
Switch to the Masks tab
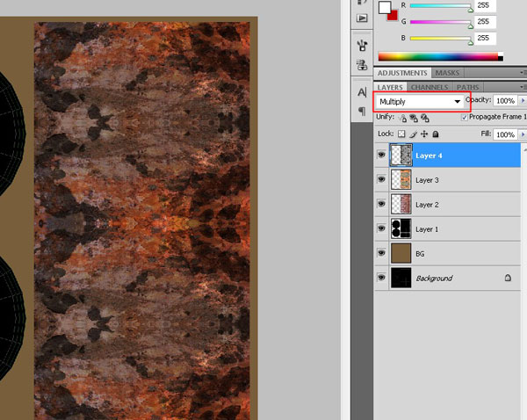pyautogui.click(x=448, y=73)
